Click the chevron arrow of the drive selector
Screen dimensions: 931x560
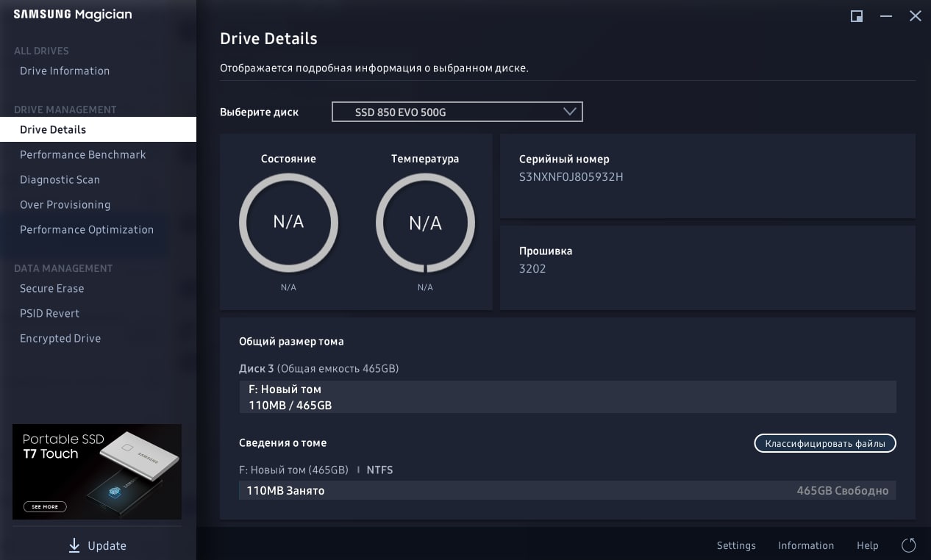(x=569, y=112)
